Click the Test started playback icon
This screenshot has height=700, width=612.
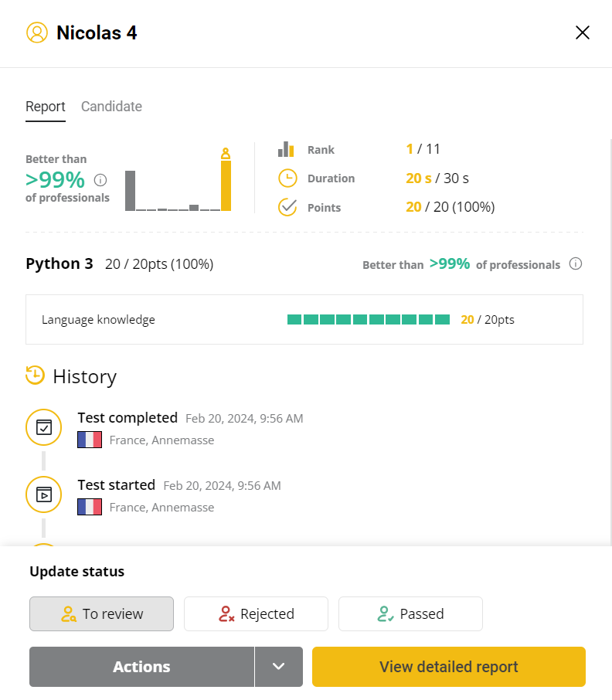(43, 494)
